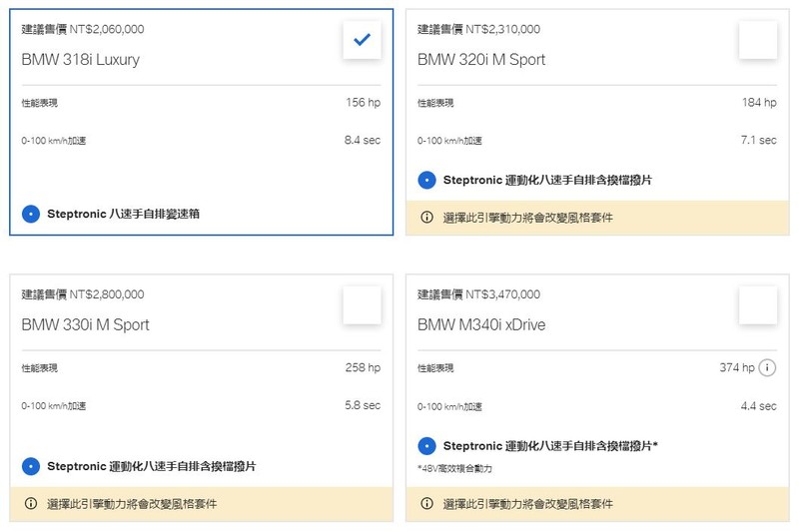Click info icon in 330i M Sport notice

click(x=31, y=503)
